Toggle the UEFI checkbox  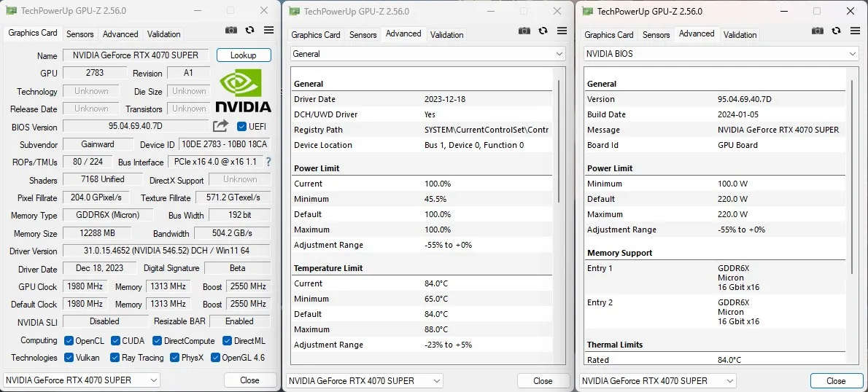click(241, 126)
